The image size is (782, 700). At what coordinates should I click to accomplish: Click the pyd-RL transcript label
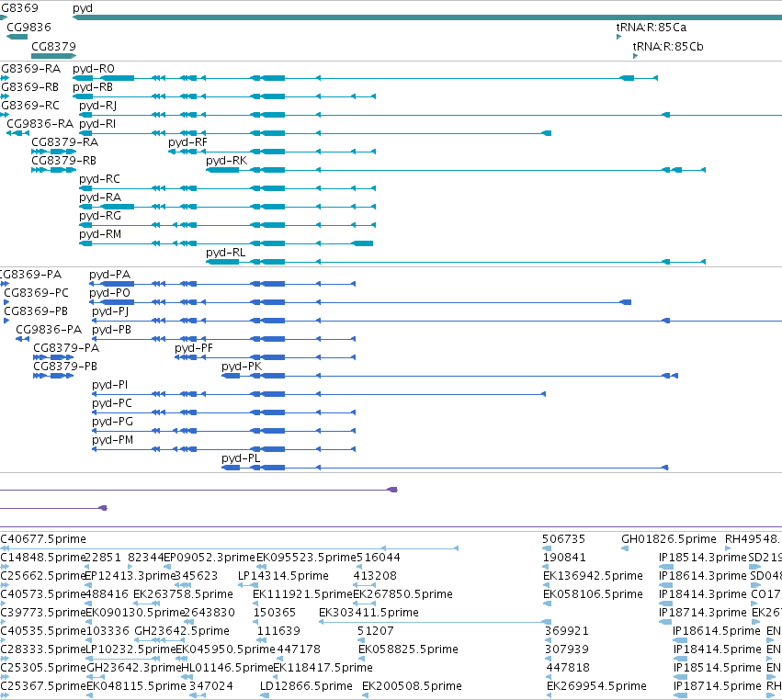[225, 253]
